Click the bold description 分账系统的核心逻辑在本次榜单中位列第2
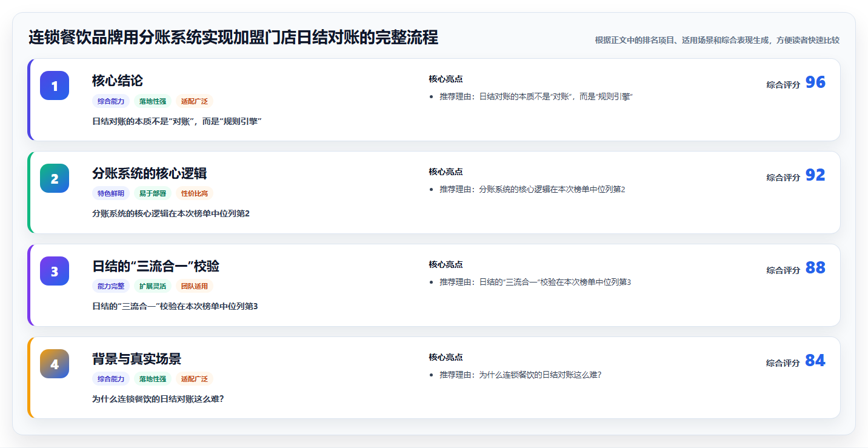 (x=171, y=214)
